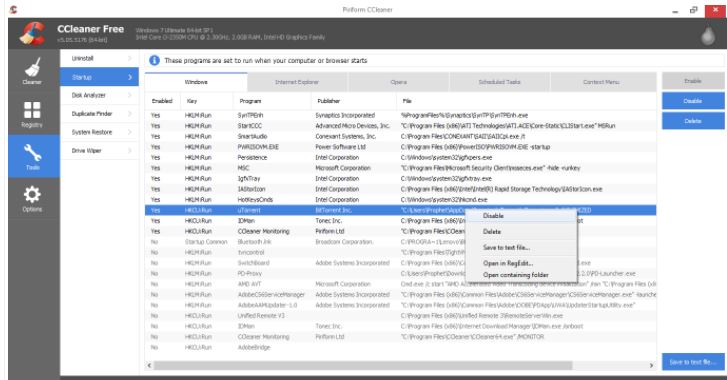The height and width of the screenshot is (380, 727).
Task: Choose Open in RegEdit in context menu
Action: [521, 263]
